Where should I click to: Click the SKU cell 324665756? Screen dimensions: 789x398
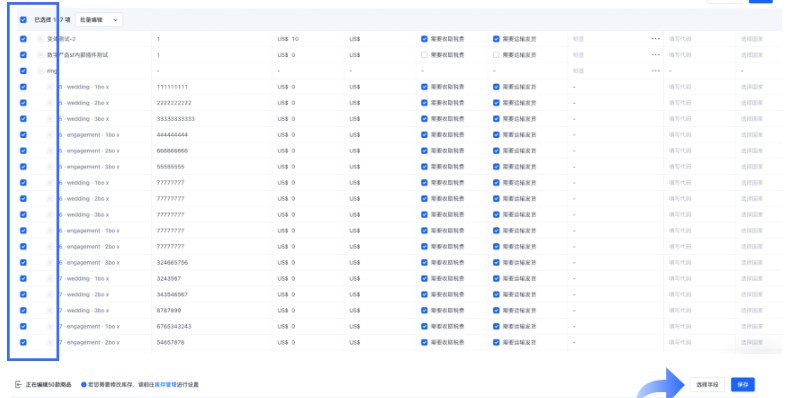pyautogui.click(x=172, y=263)
